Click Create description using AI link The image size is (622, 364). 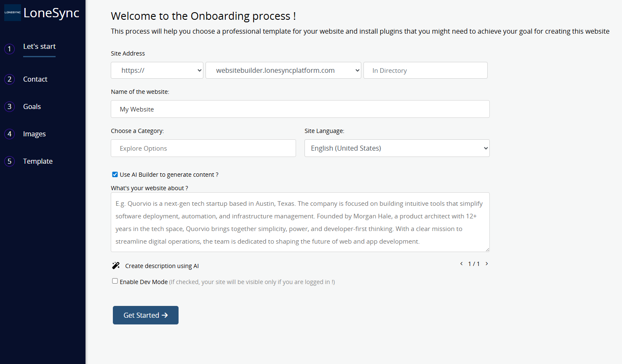point(162,266)
